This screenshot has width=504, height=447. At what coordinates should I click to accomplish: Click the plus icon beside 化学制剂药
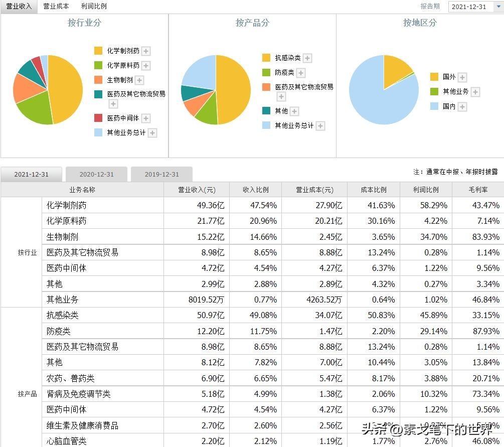[x=145, y=51]
